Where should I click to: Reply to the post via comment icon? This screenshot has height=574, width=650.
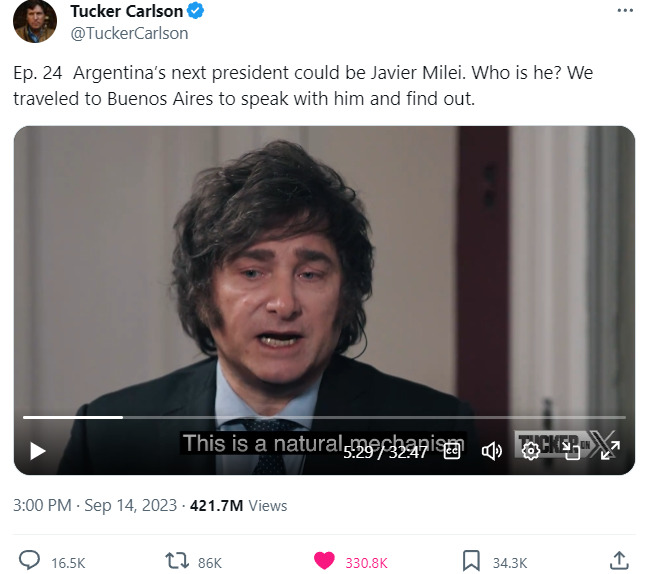pos(31,561)
